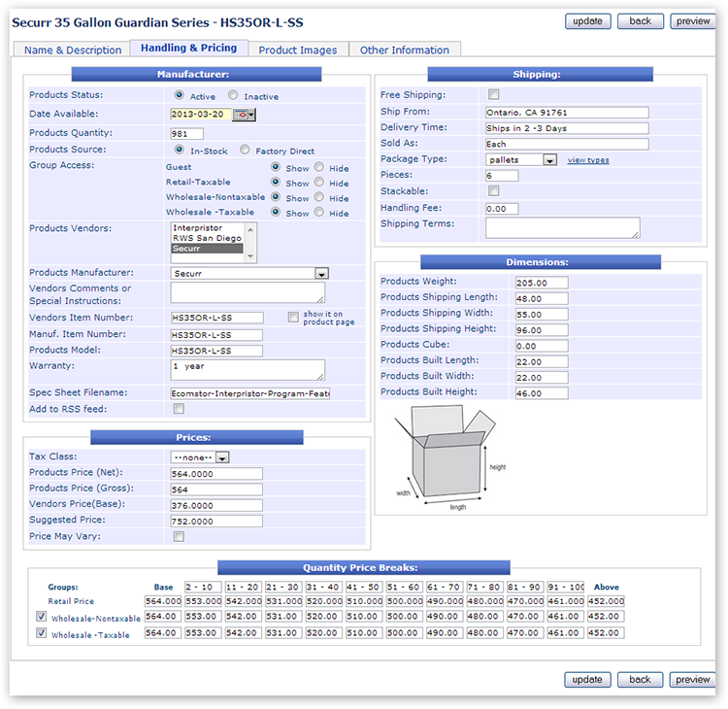Click the Products Built Height field

pyautogui.click(x=542, y=393)
